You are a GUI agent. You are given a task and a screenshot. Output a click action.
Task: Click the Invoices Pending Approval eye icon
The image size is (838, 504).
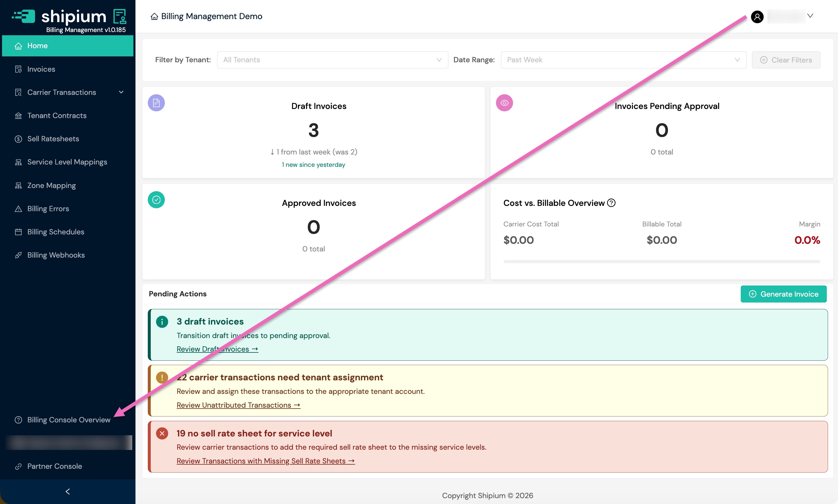[x=505, y=103]
